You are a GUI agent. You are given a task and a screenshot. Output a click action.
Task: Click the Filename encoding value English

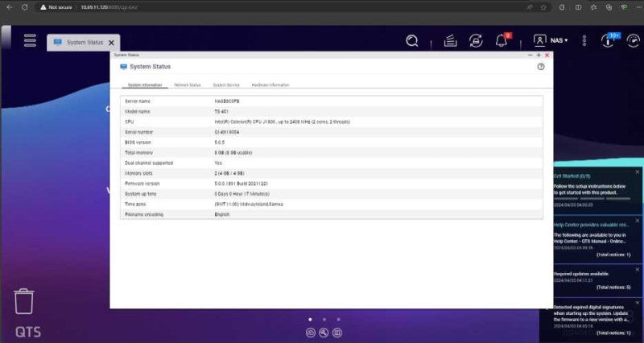point(222,214)
